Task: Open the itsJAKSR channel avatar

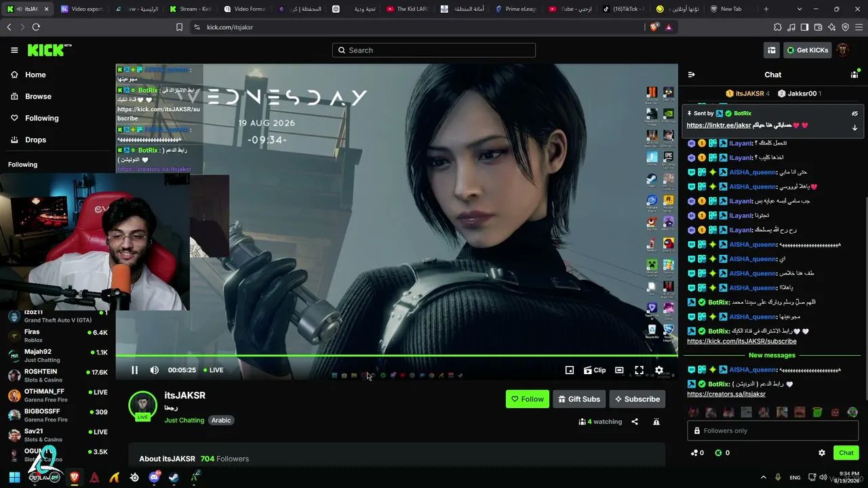Action: tap(142, 405)
